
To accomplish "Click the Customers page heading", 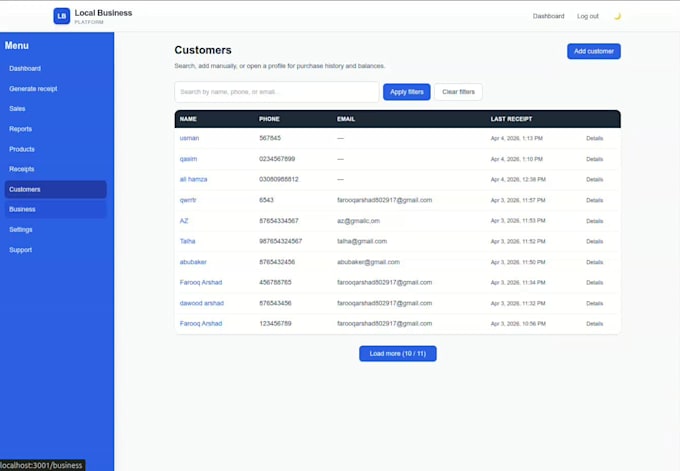I will pyautogui.click(x=203, y=50).
